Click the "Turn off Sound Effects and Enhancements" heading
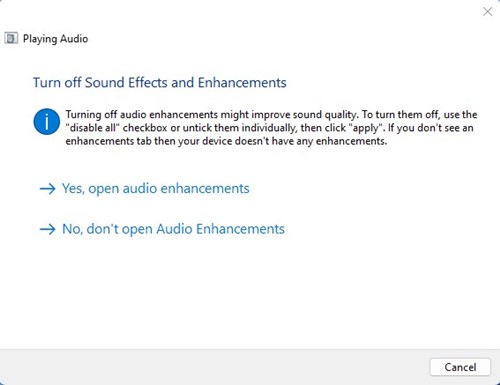Image resolution: width=500 pixels, height=385 pixels. point(159,82)
